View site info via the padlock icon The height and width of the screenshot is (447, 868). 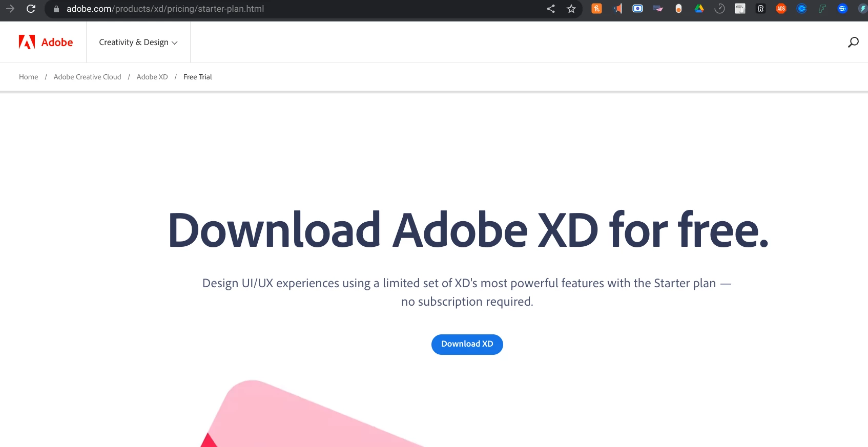(56, 9)
